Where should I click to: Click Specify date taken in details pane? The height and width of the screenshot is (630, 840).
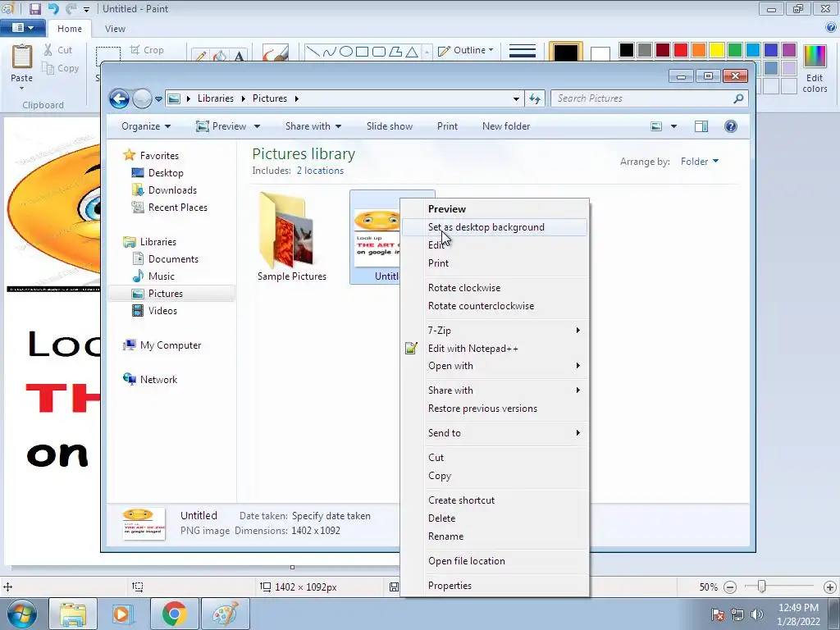click(x=331, y=516)
